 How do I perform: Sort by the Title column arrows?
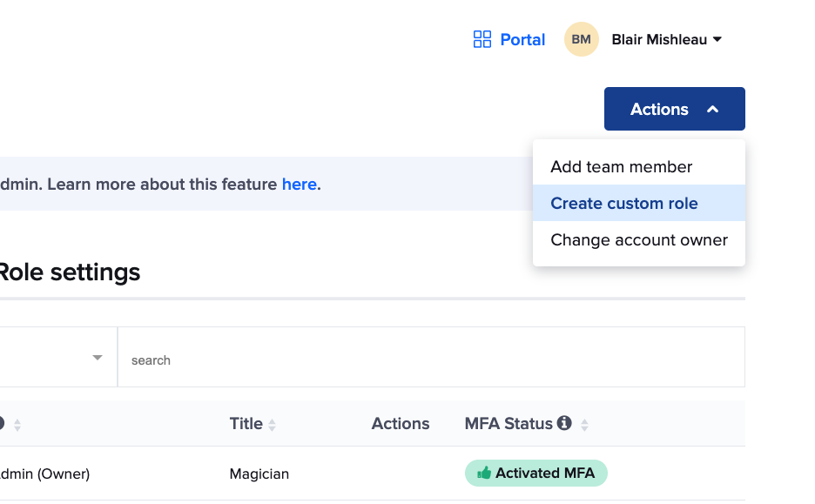pos(272,425)
